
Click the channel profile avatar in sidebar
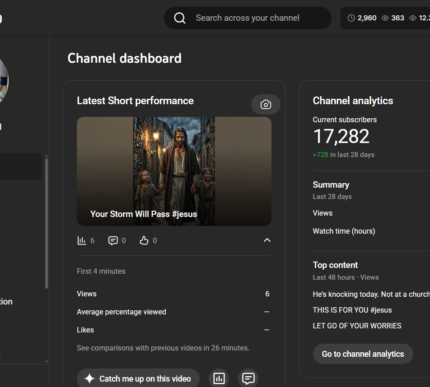point(4,81)
